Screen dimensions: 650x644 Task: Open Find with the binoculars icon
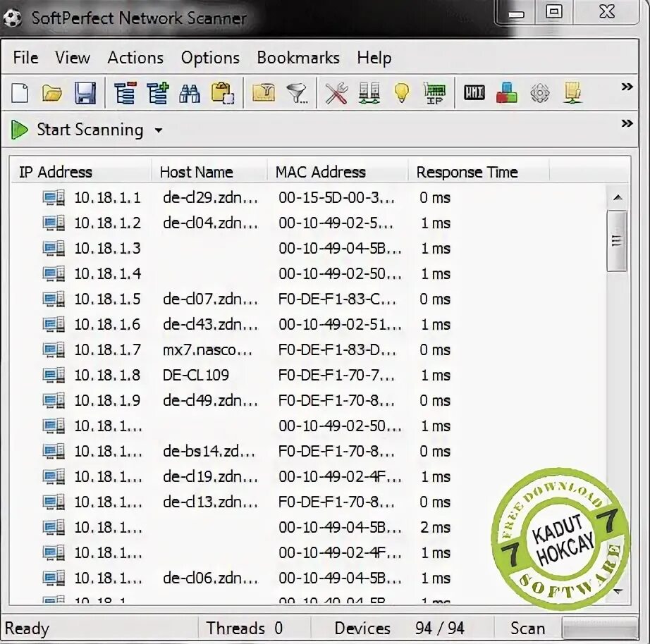pos(190,93)
